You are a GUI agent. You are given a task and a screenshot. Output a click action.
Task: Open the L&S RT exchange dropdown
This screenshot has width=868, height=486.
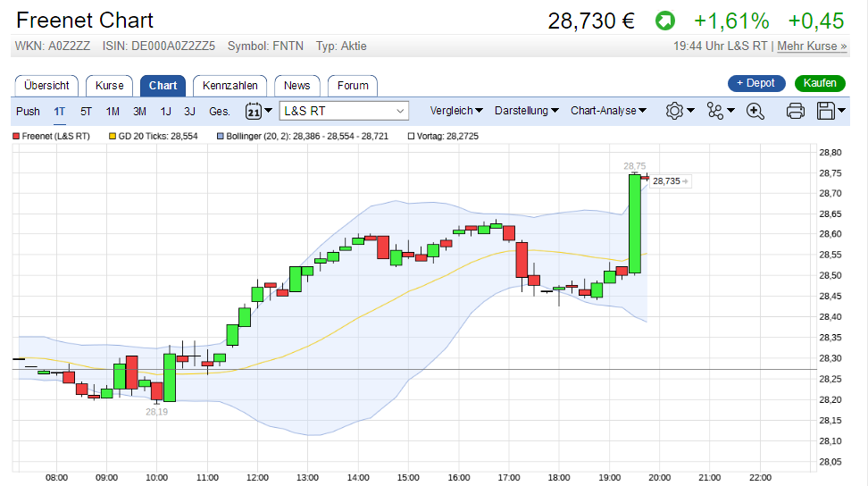click(345, 111)
